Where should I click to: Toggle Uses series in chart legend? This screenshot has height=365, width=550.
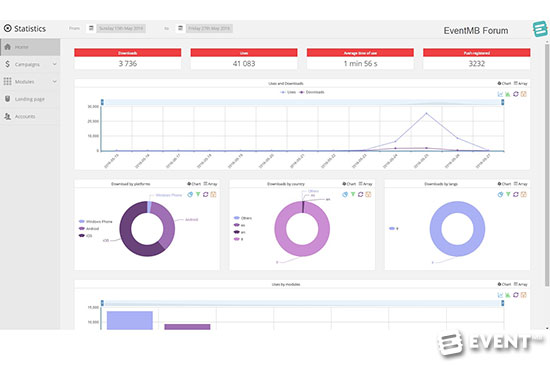click(288, 92)
